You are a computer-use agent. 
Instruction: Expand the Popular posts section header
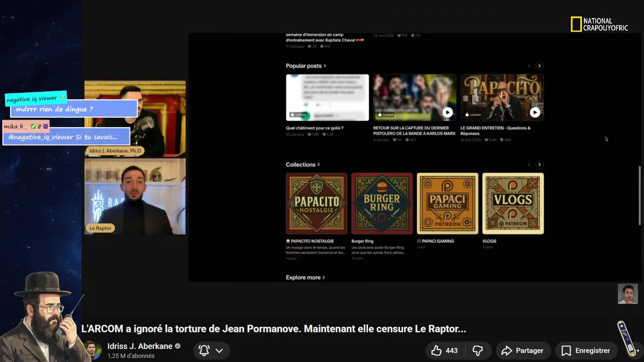coord(306,66)
